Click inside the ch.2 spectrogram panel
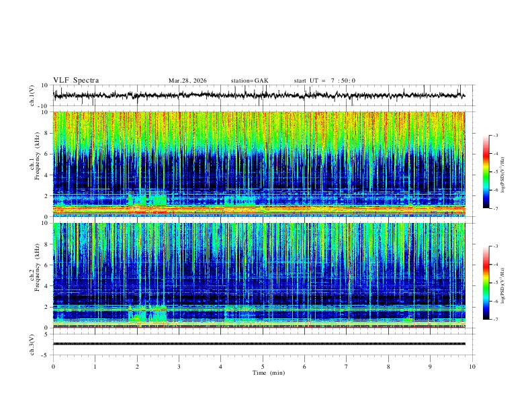This screenshot has width=532, height=411. 259,275
